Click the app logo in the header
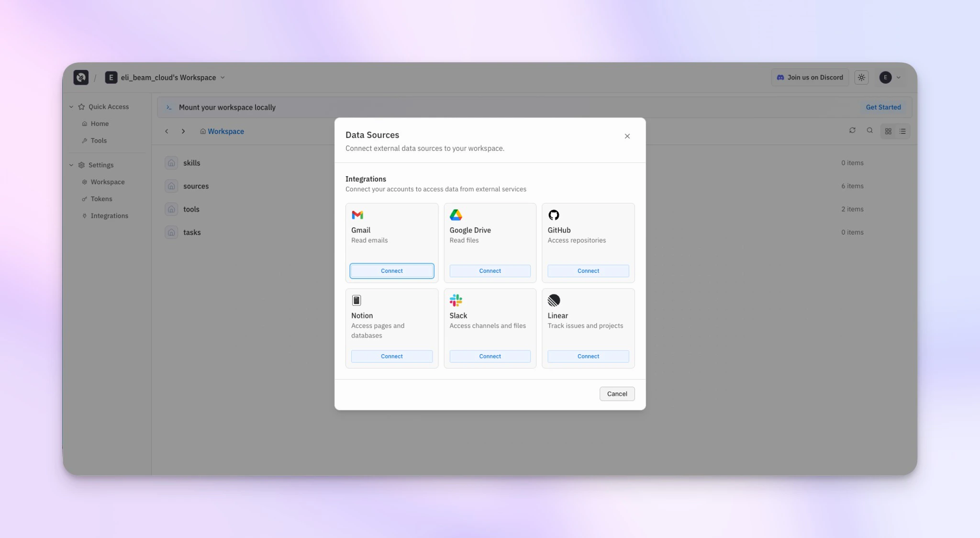980x538 pixels. pyautogui.click(x=81, y=78)
